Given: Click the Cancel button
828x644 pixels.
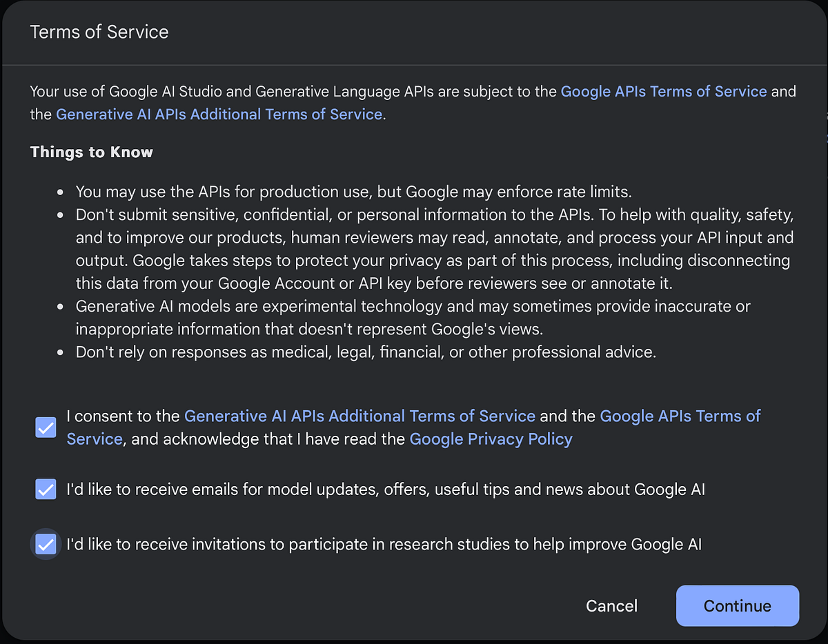Looking at the screenshot, I should tap(611, 605).
